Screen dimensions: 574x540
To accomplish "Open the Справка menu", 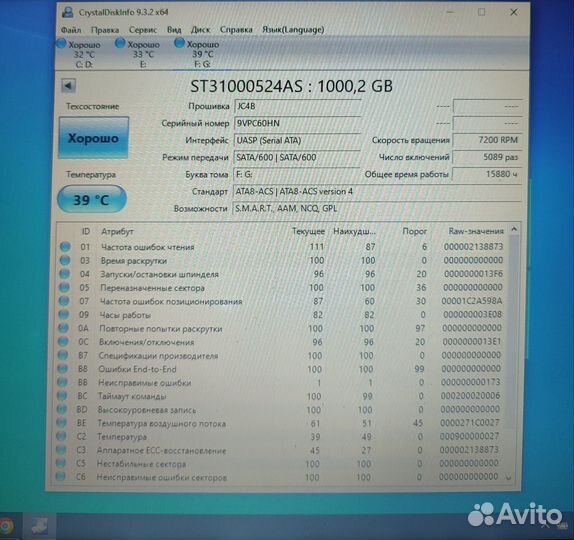I will point(236,30).
